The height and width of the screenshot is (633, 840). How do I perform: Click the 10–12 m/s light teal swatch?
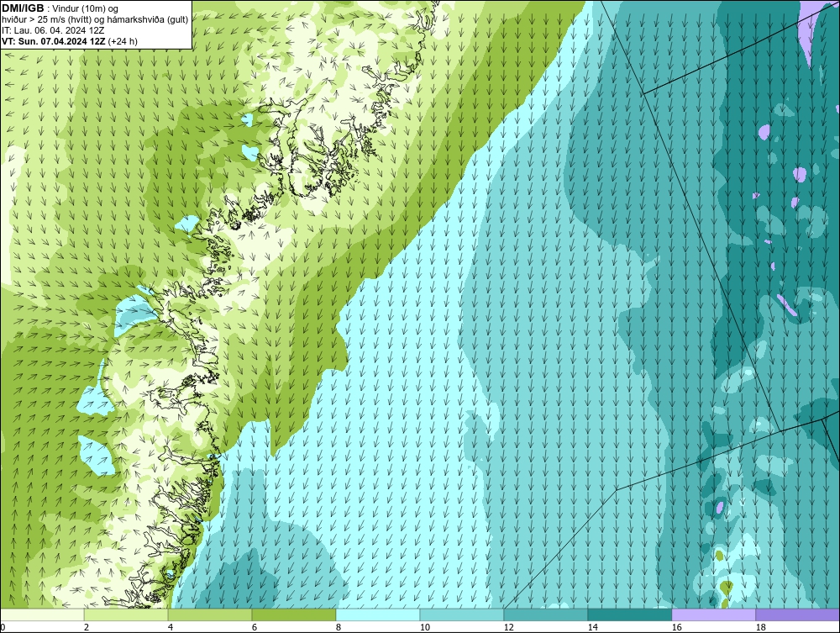(462, 615)
